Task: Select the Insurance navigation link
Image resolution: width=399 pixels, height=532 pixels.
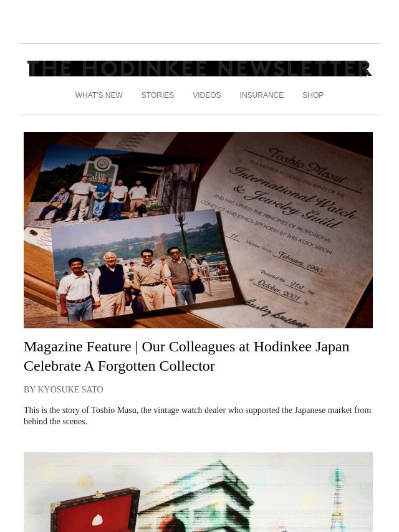Action: click(x=261, y=95)
